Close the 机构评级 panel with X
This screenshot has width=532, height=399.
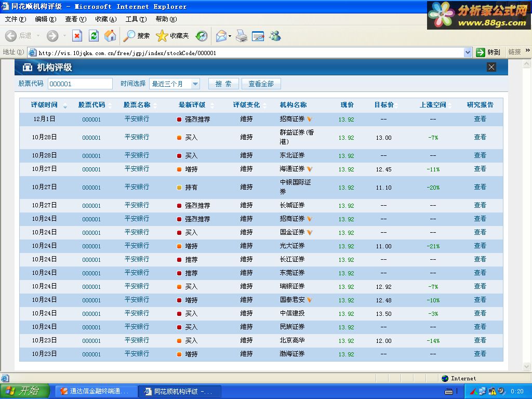(x=491, y=67)
